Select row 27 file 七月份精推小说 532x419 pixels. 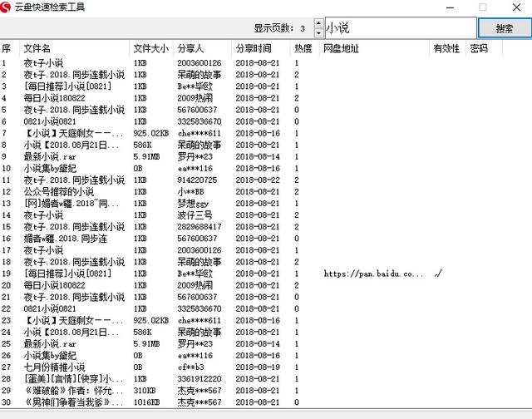point(54,367)
